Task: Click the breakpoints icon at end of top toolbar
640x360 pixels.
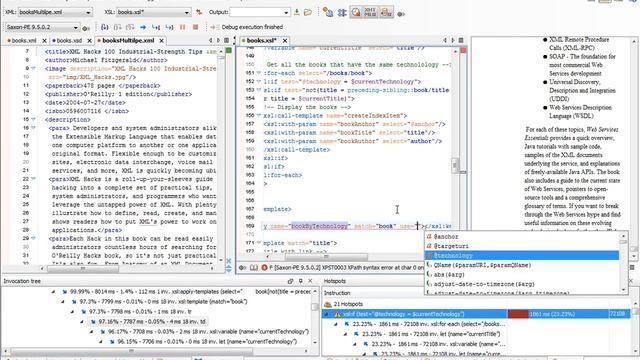Action: (401, 13)
